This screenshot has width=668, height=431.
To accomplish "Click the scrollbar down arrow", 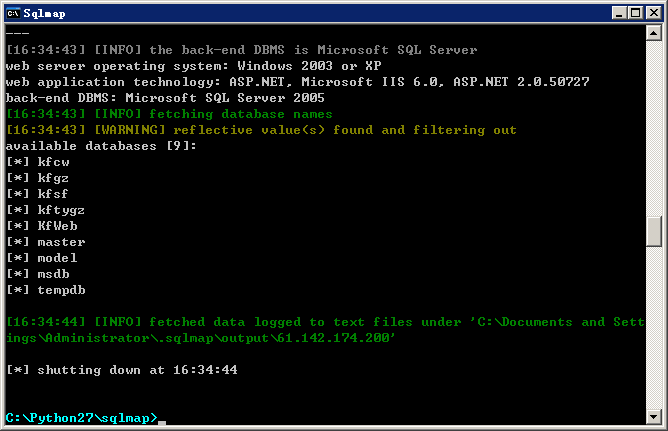I will click(x=654, y=416).
